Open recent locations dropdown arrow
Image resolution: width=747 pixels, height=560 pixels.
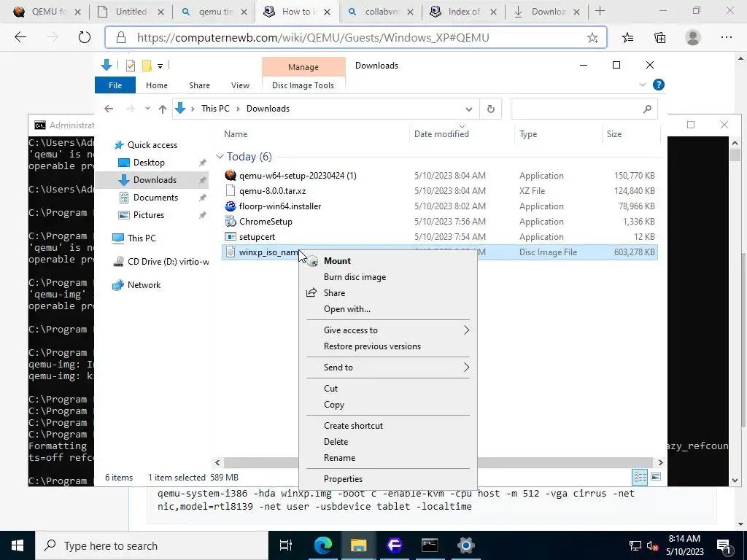coord(147,109)
